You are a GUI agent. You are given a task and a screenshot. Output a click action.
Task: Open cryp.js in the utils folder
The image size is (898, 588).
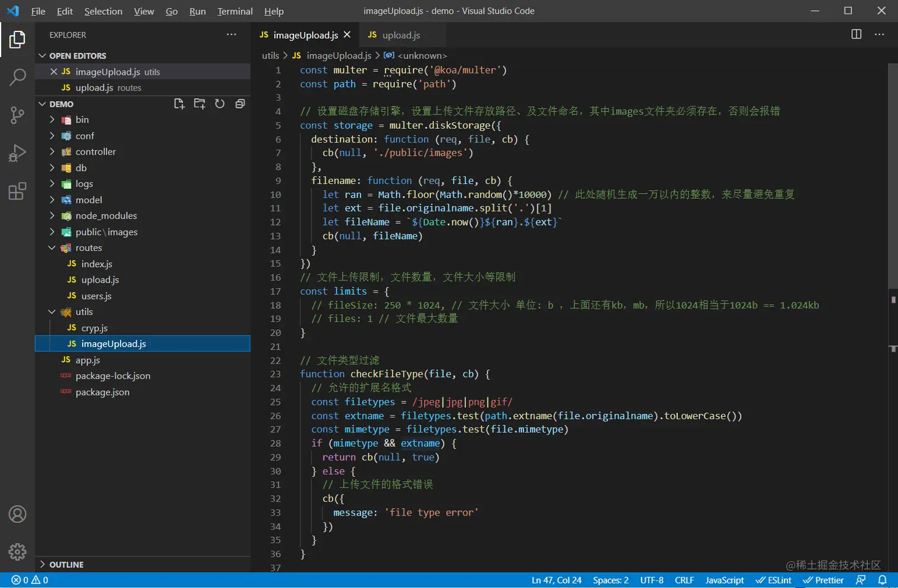click(94, 328)
